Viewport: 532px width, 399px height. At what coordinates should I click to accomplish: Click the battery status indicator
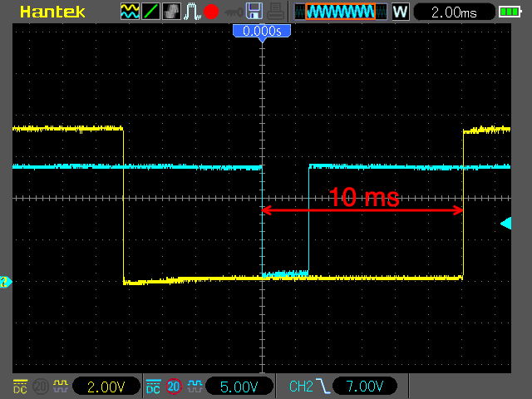(509, 12)
